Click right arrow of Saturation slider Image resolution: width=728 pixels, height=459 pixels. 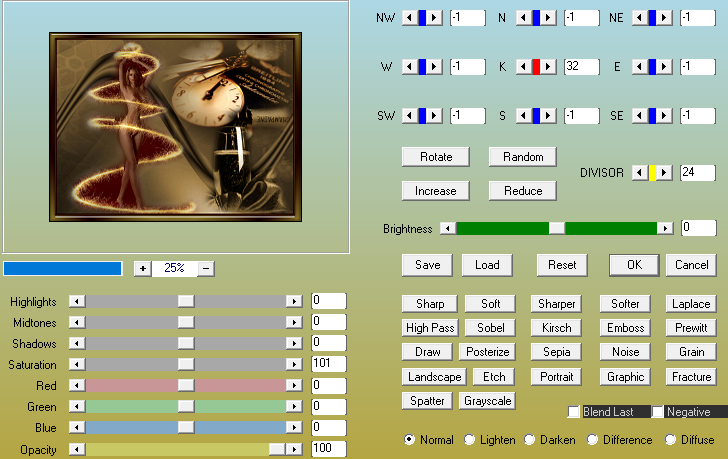point(294,365)
